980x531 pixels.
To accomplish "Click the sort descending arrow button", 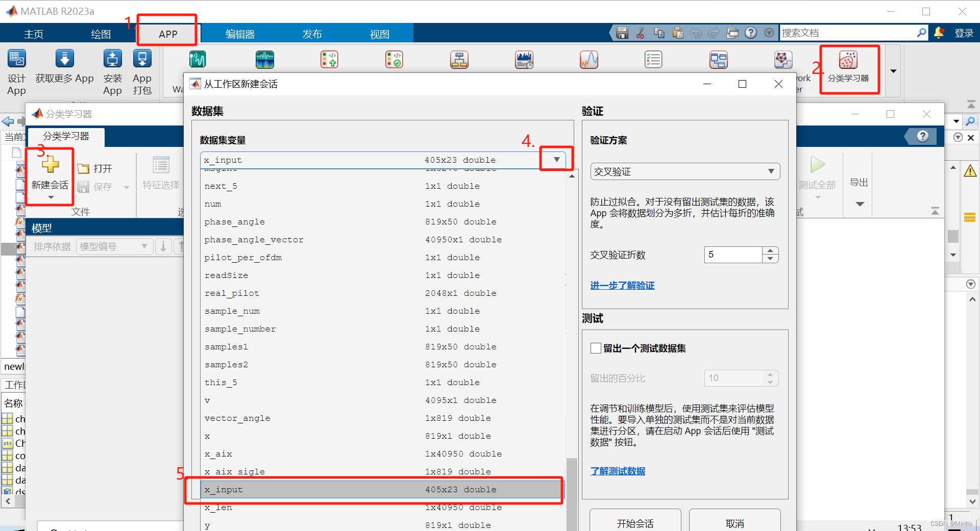I will tap(163, 246).
